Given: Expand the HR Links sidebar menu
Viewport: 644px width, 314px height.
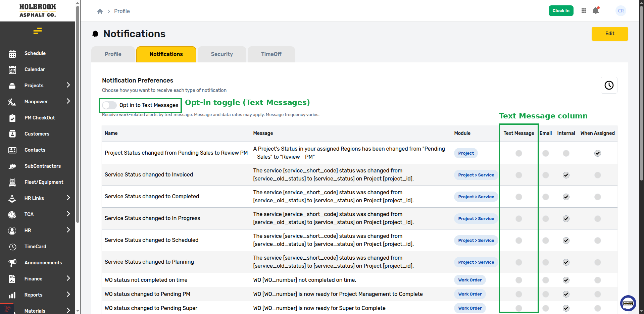Looking at the screenshot, I should 68,198.
